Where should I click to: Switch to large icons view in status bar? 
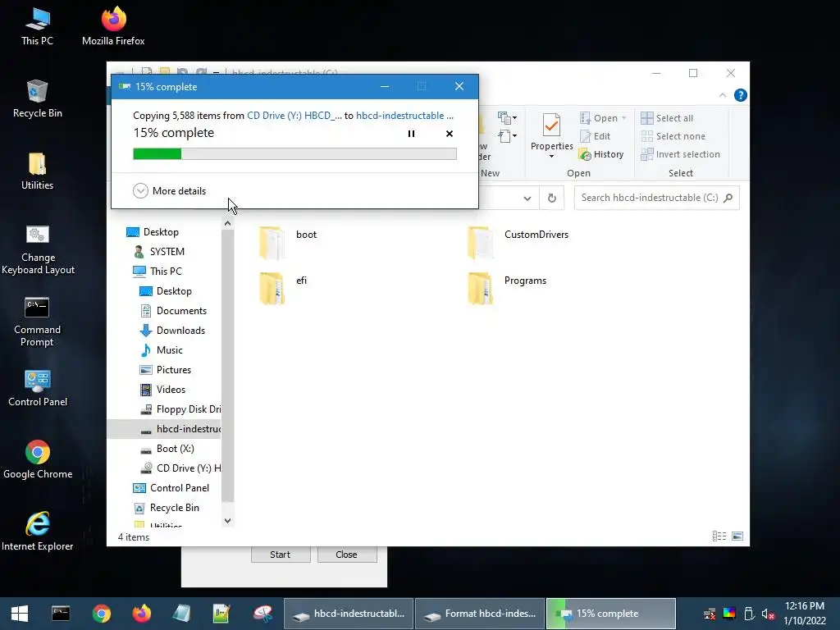point(737,536)
